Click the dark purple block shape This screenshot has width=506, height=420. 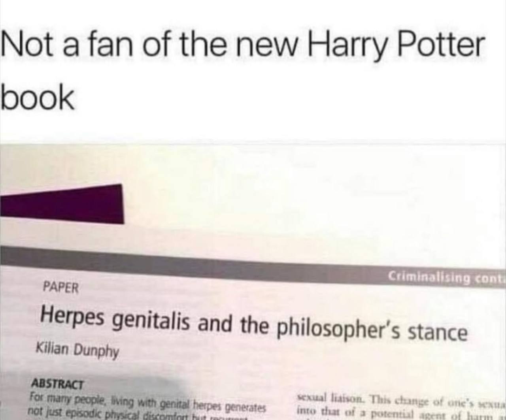click(61, 204)
